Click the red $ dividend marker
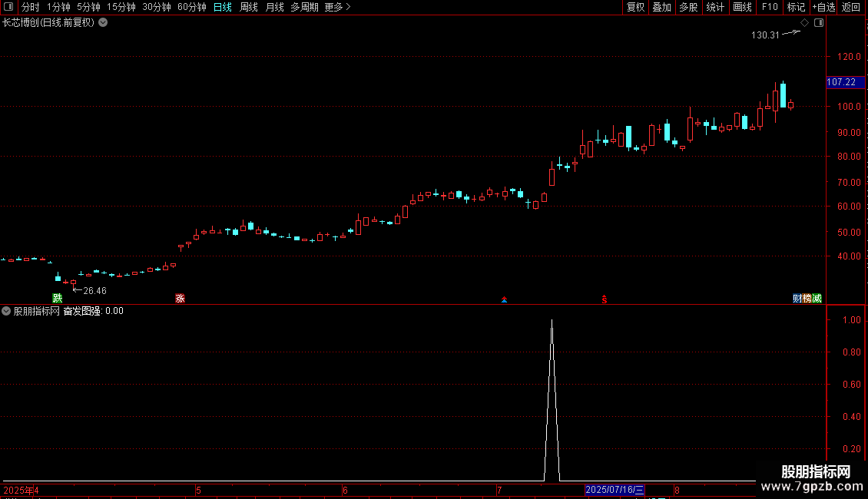 coord(605,299)
